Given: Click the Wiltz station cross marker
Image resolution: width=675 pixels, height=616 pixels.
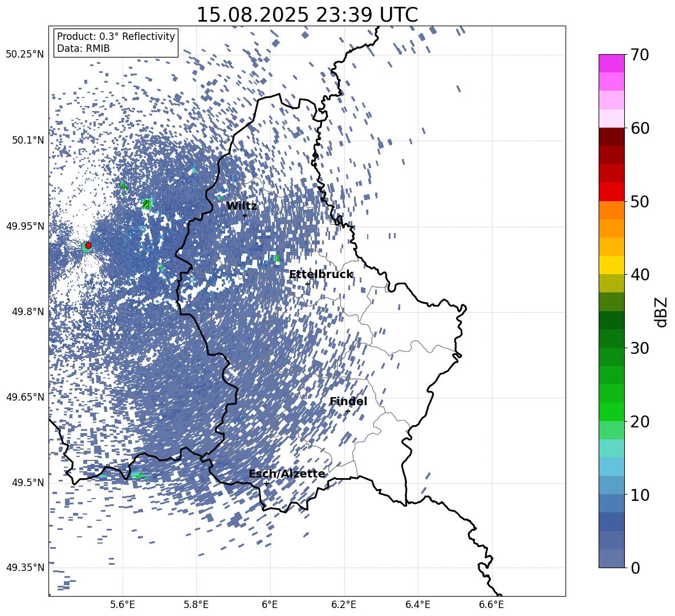Looking at the screenshot, I should (x=245, y=215).
